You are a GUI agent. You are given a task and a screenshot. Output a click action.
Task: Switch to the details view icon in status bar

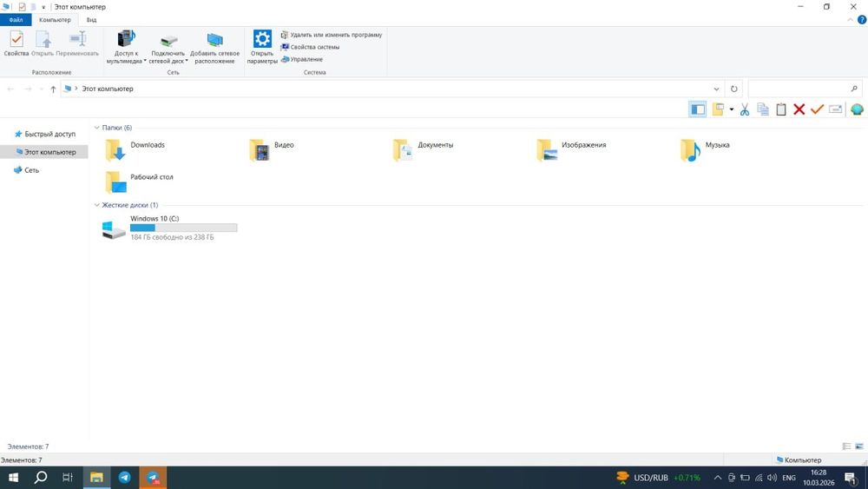click(846, 446)
